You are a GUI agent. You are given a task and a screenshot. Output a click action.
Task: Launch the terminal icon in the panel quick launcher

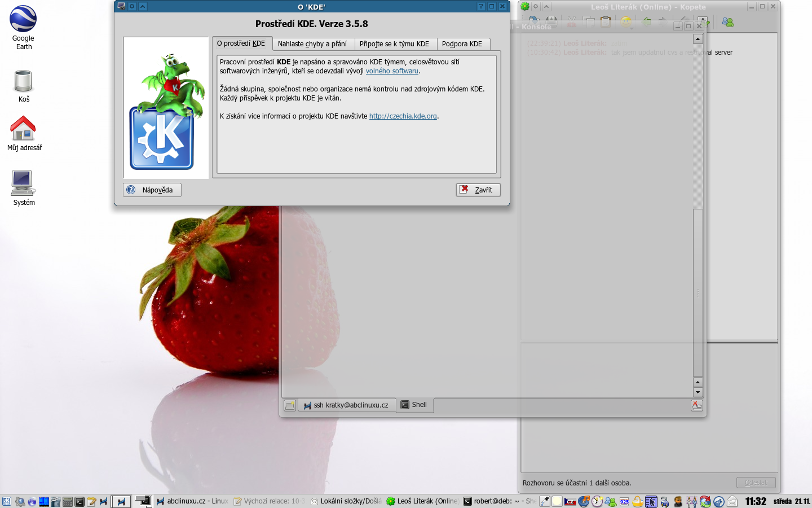pos(80,501)
